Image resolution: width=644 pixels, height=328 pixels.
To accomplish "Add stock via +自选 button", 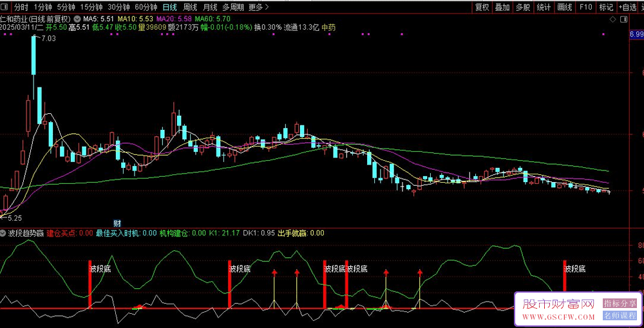I will [627, 7].
